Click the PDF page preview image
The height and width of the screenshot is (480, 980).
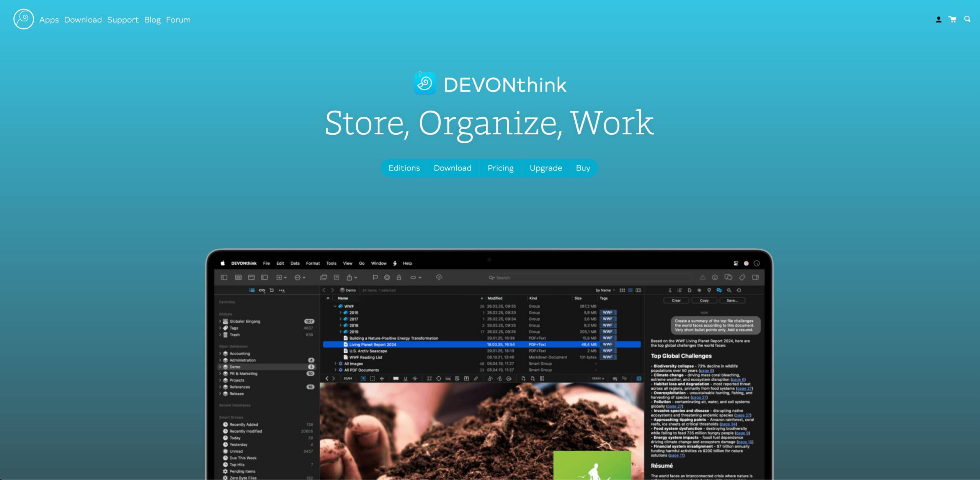pos(482,431)
